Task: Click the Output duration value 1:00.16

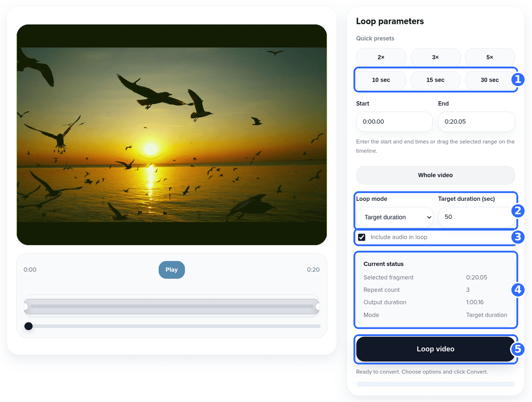Action: click(475, 302)
